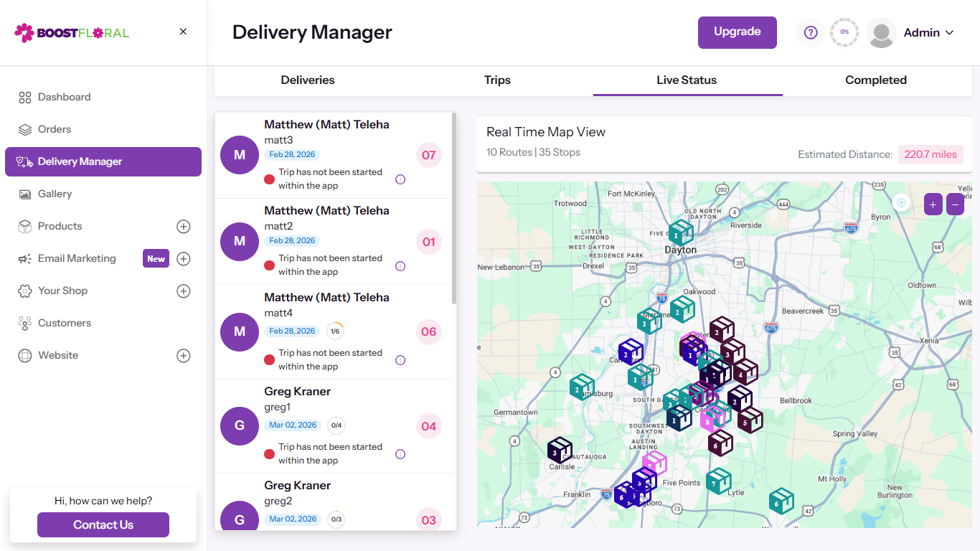Click the maroon package marker 5 on map
This screenshot has height=551, width=980.
click(750, 420)
